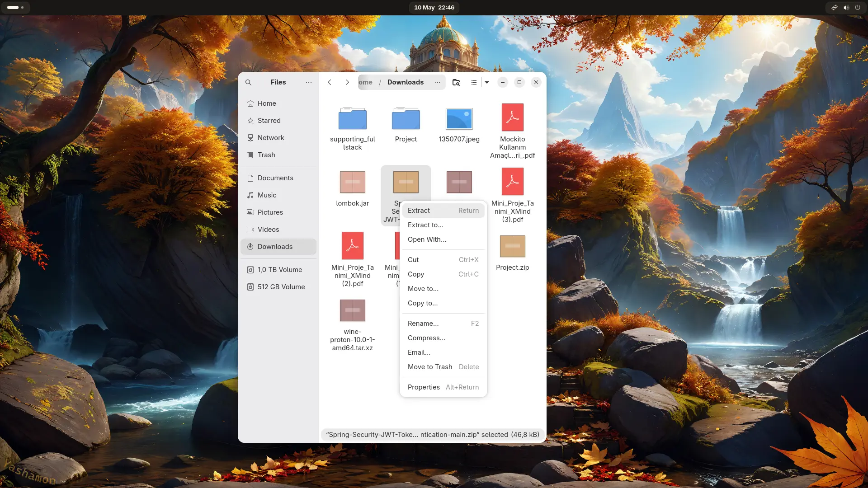Choose Open With... from the context menu
The image size is (868, 488).
click(443, 239)
